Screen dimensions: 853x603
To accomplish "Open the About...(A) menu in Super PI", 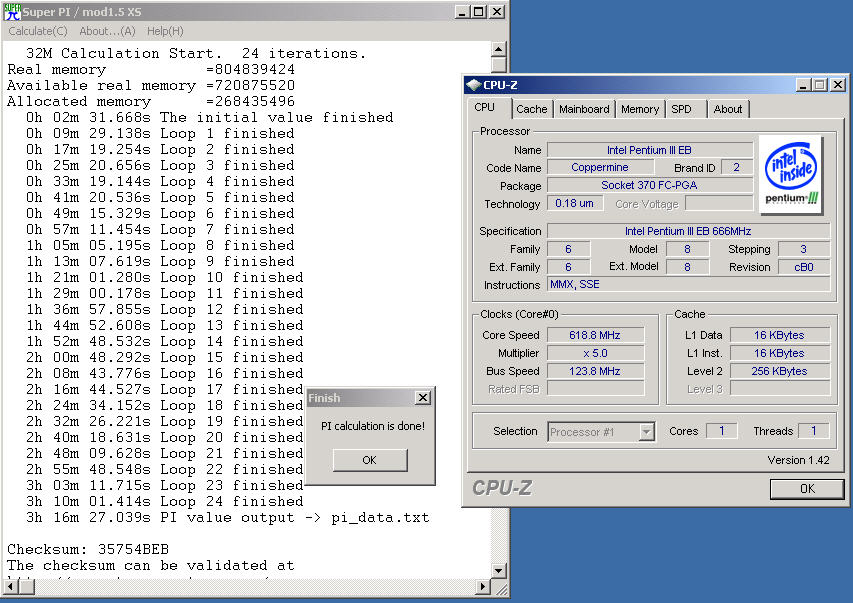I will tap(107, 31).
